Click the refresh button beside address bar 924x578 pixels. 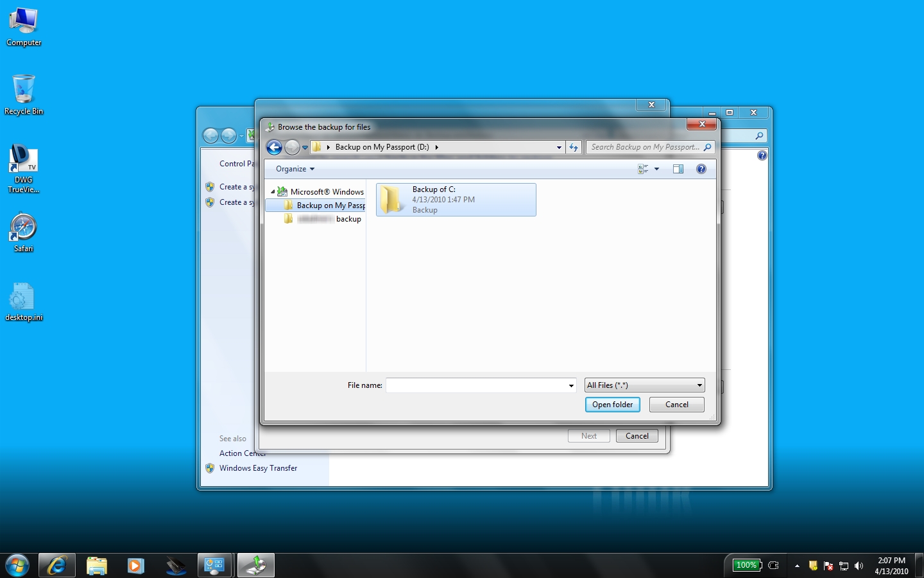coord(574,148)
